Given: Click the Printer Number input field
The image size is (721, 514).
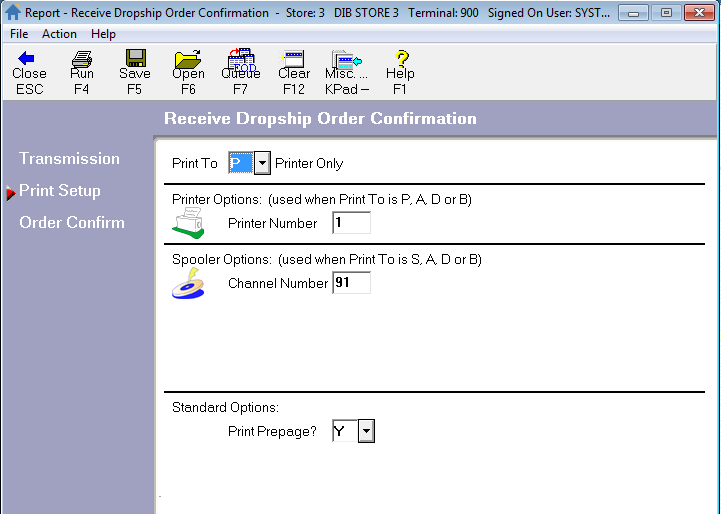Looking at the screenshot, I should (351, 223).
